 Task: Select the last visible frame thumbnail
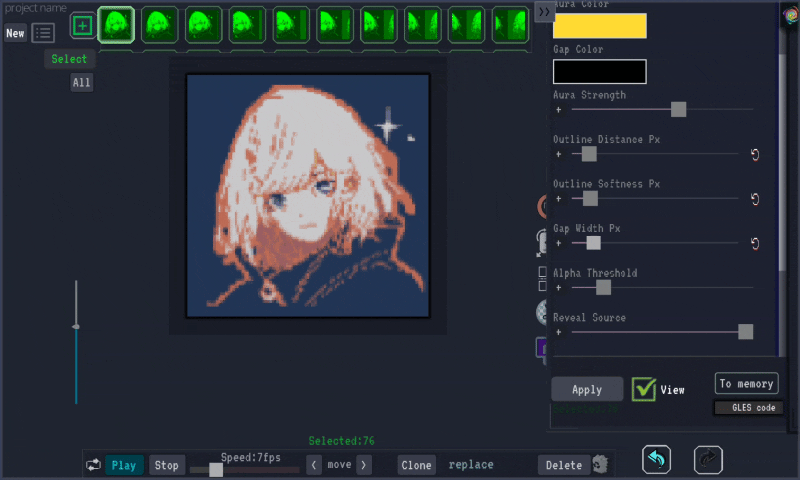click(510, 24)
